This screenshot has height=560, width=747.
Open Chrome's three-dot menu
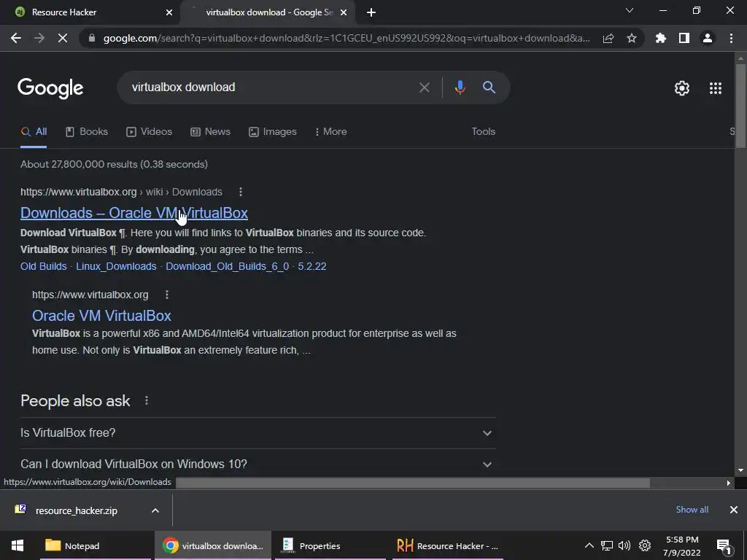731,38
